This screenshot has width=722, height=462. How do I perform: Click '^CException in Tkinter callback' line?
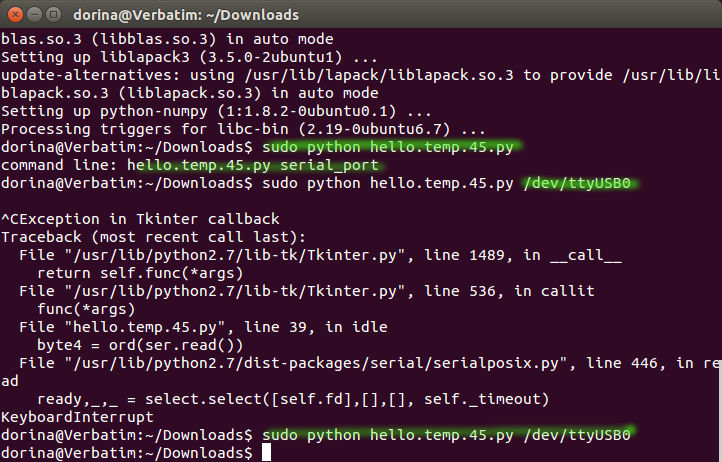click(140, 219)
